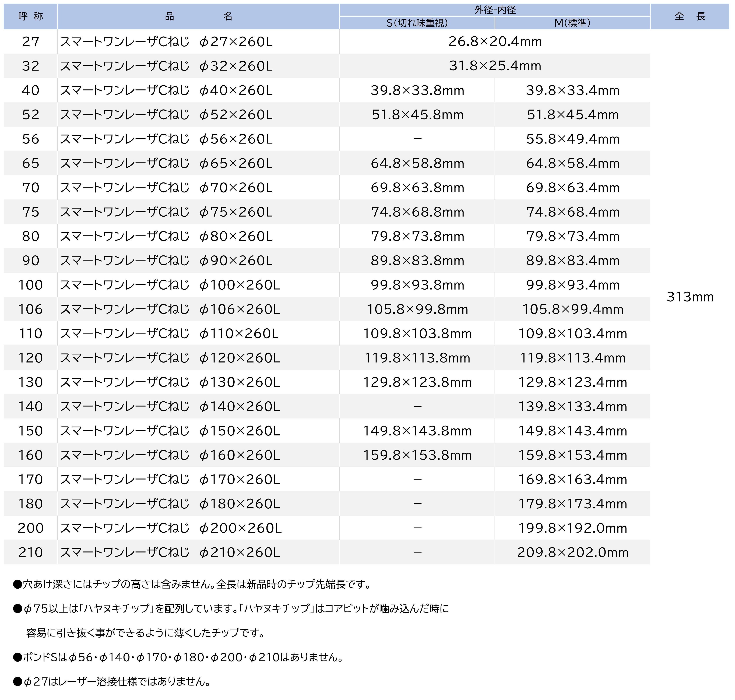
Task: Click the 品名 column header
Action: pos(198,16)
